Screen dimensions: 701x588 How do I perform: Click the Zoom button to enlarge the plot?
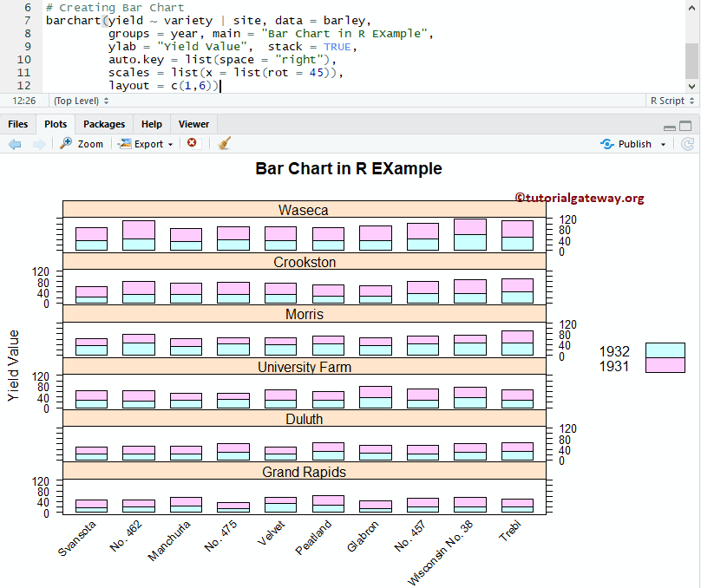coord(81,144)
